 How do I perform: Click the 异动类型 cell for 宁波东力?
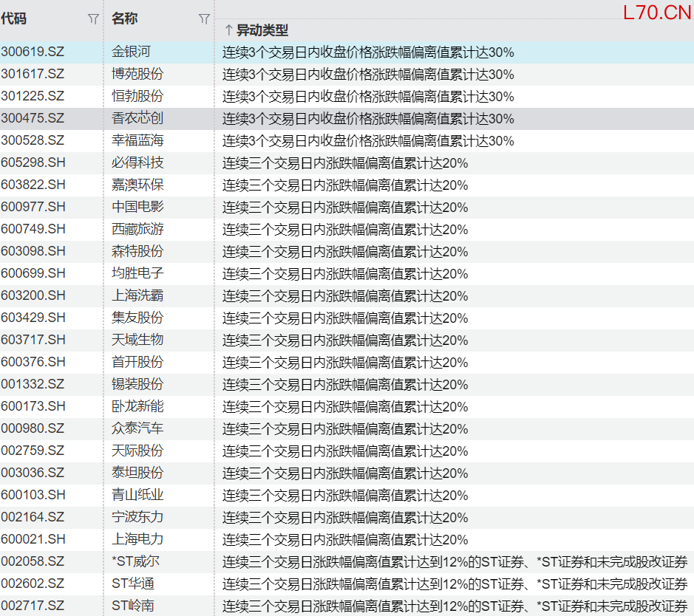[x=345, y=517]
